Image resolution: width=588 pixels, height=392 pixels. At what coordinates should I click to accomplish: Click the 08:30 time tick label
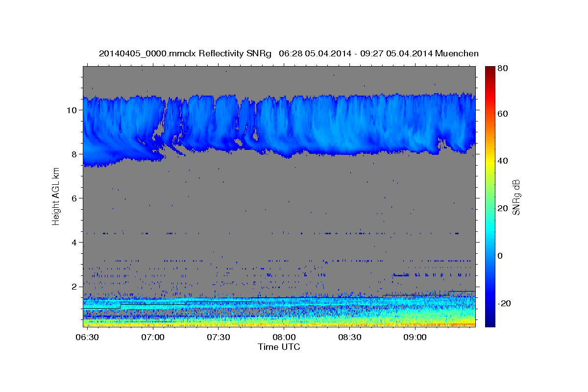pos(349,337)
